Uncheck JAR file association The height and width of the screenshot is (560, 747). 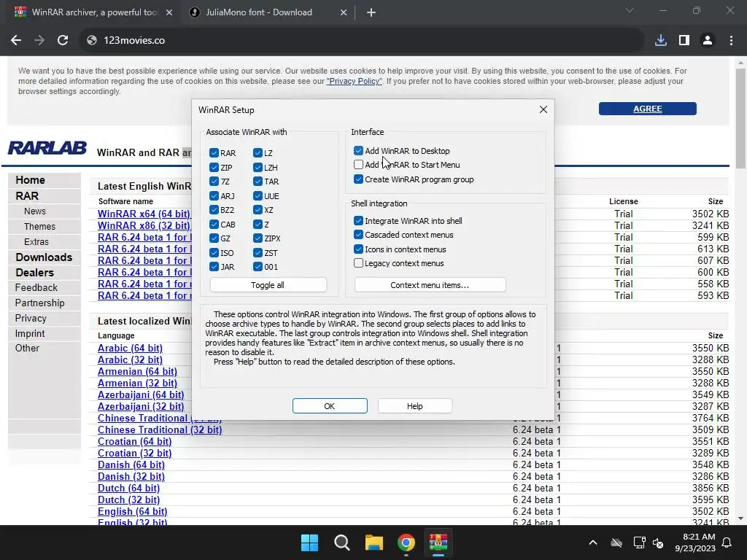pos(214,267)
